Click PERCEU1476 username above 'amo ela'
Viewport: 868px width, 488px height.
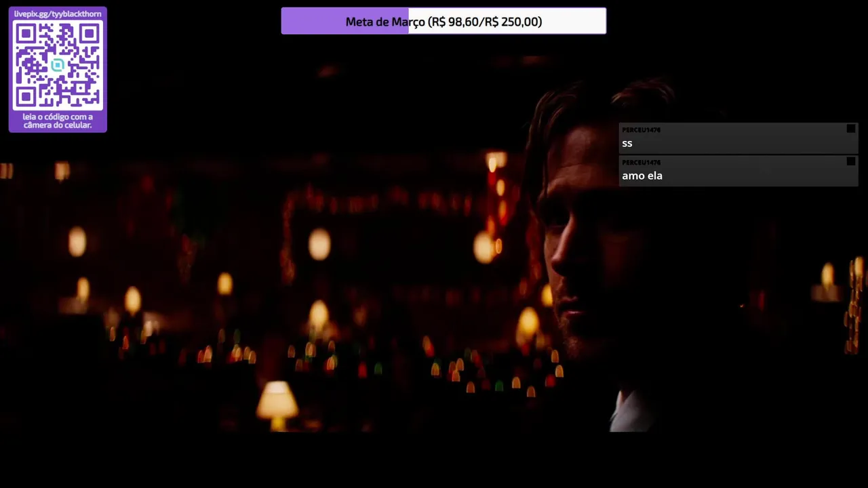[x=641, y=162]
